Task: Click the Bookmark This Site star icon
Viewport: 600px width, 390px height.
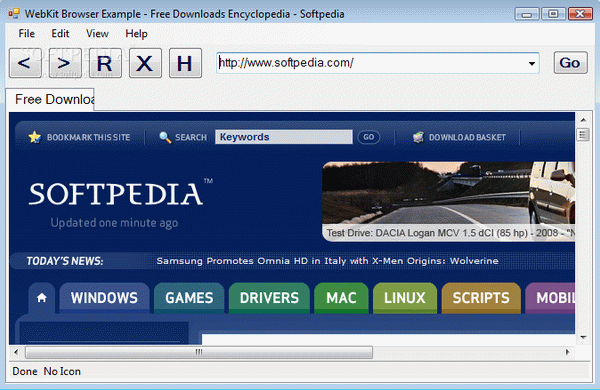Action: pos(34,137)
